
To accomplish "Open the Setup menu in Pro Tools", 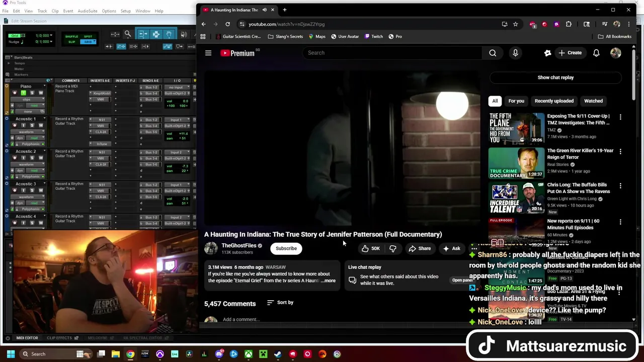I will 125,11.
